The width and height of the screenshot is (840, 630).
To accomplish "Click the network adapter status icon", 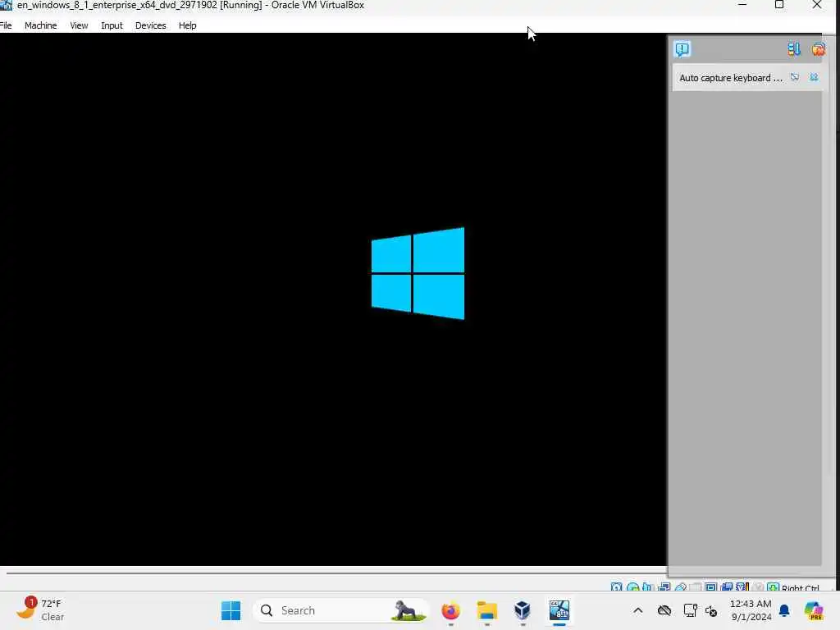I will click(x=664, y=587).
